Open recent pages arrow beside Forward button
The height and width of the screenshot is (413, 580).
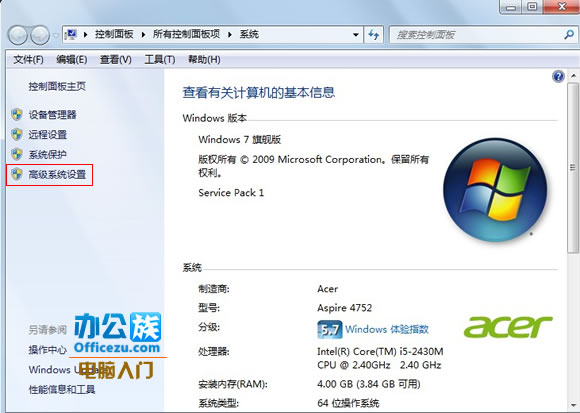pos(56,35)
